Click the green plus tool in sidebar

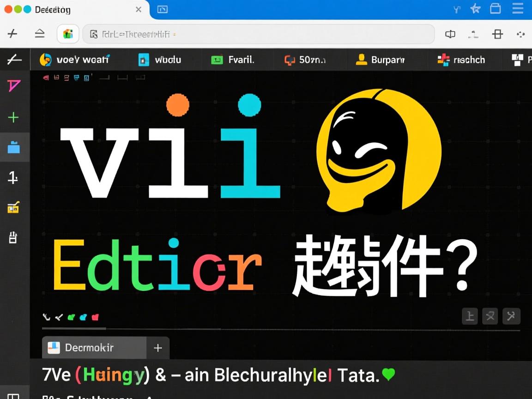click(x=14, y=117)
